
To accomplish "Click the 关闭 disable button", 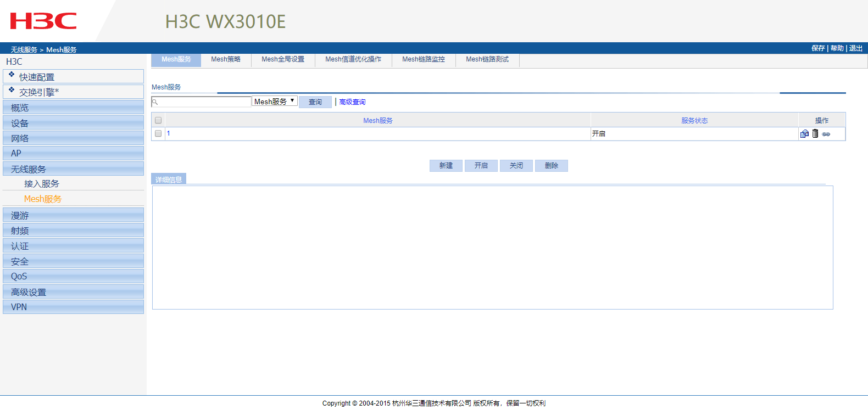I will coord(516,166).
